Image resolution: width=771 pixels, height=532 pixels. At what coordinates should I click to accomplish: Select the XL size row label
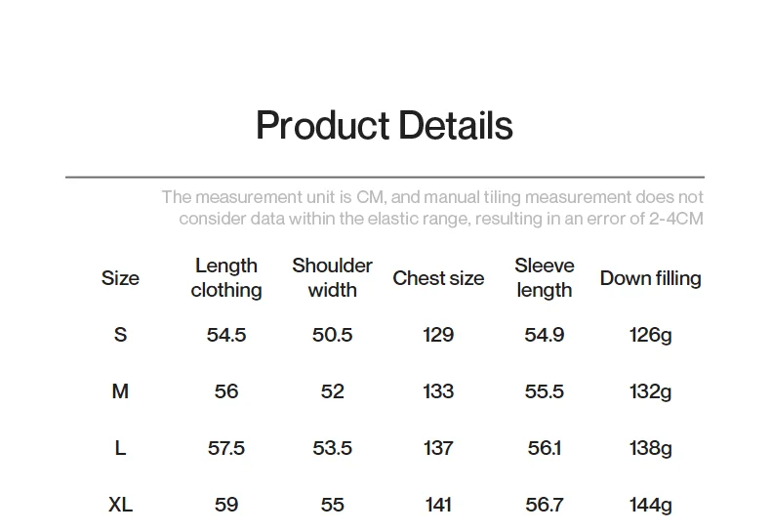pos(120,505)
